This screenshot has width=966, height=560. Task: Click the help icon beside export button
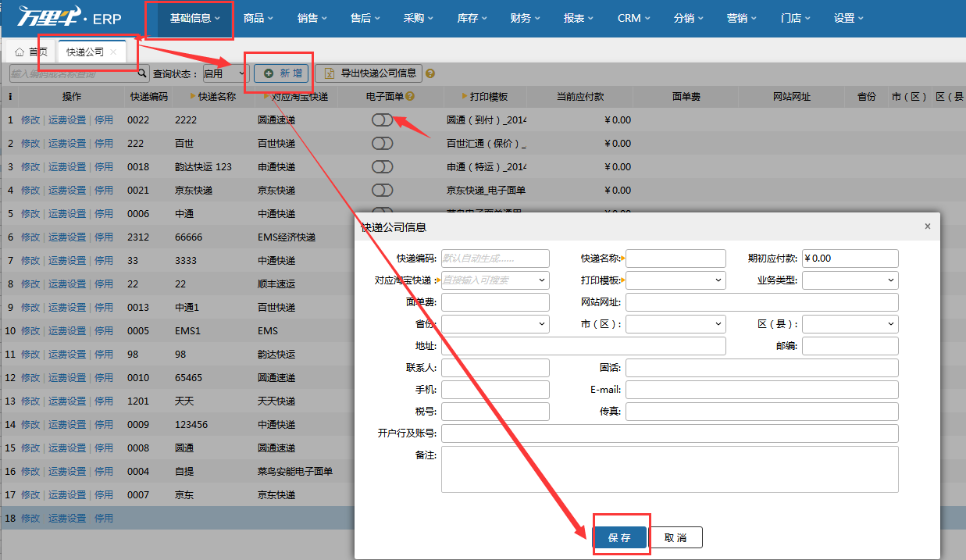point(430,74)
